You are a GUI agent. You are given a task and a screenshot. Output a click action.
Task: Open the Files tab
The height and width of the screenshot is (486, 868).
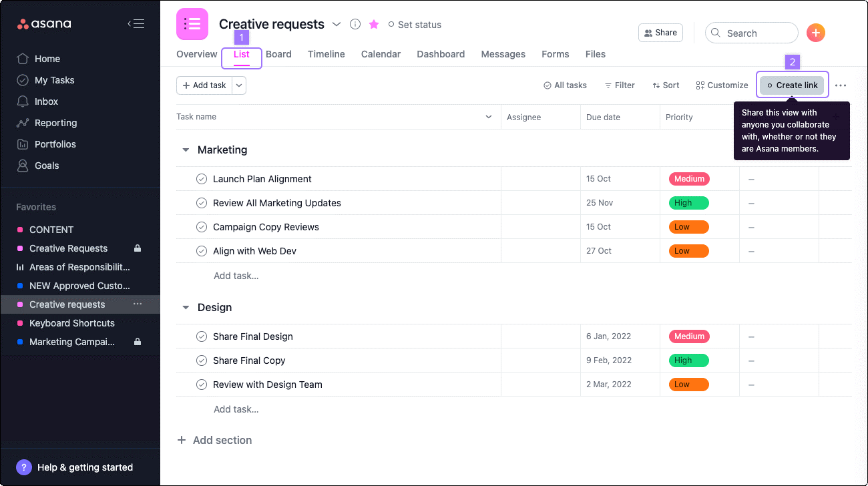(596, 54)
